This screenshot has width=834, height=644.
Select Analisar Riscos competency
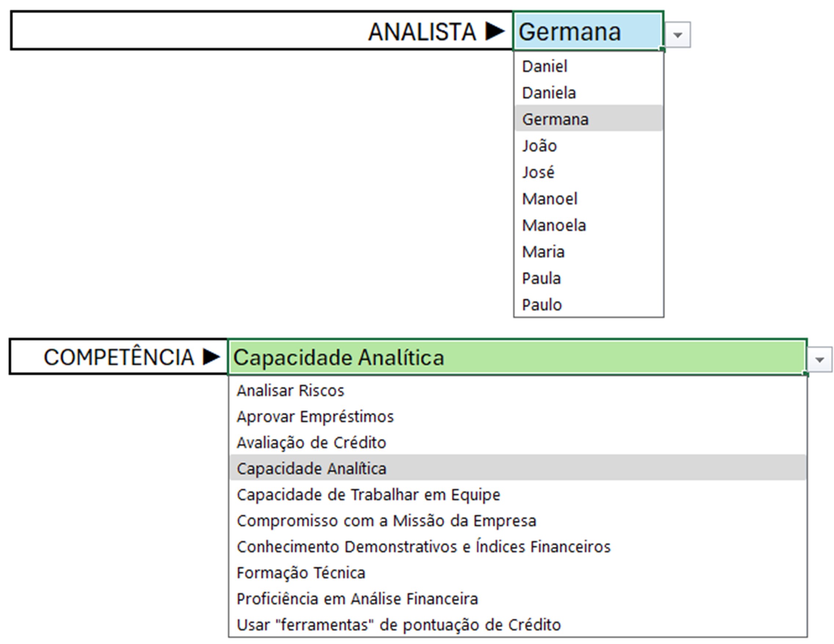tap(290, 391)
